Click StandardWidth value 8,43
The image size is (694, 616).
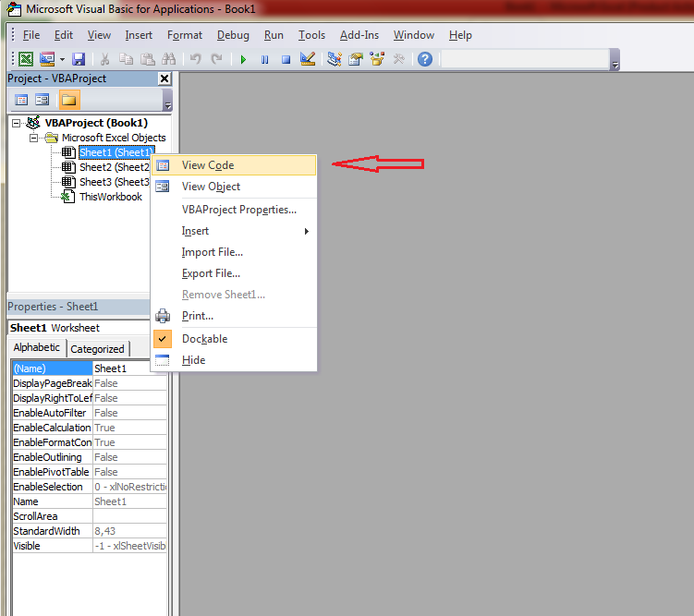click(x=129, y=531)
